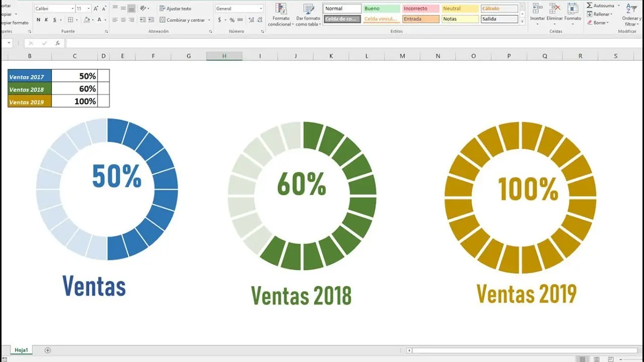Expand the cell styles gallery

point(522,22)
